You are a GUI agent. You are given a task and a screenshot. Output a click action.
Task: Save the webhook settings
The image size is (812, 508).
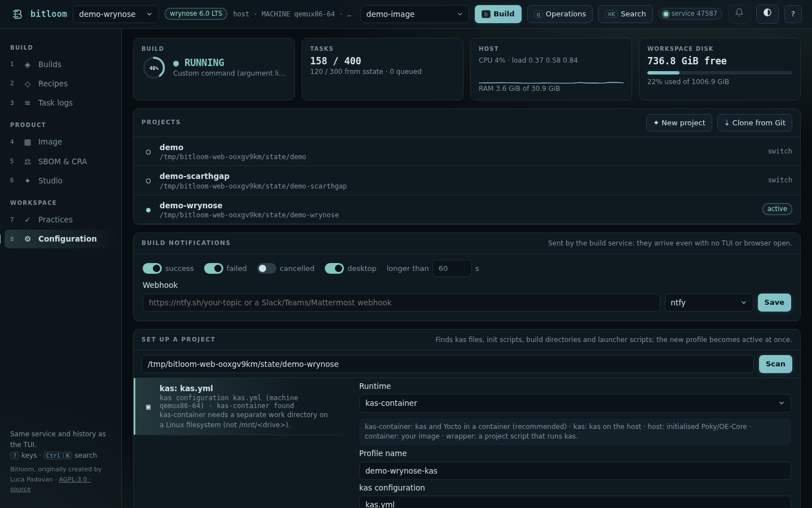pos(774,303)
